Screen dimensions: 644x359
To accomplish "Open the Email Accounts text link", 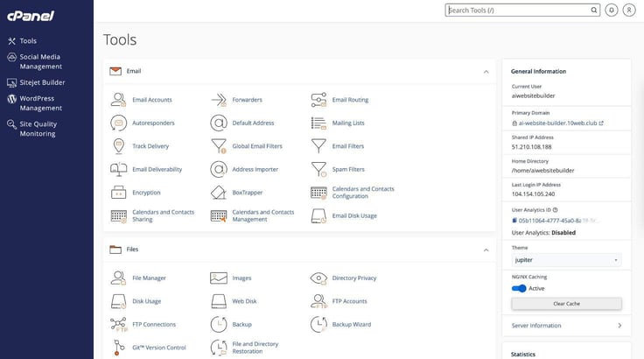I will 152,100.
